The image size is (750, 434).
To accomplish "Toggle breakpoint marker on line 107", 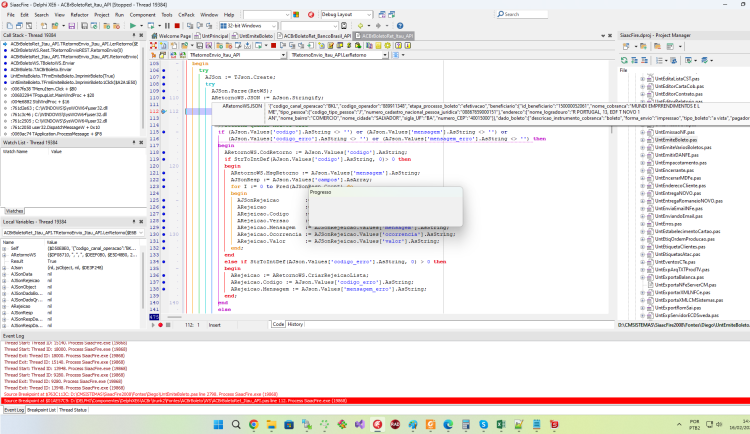I will click(164, 77).
